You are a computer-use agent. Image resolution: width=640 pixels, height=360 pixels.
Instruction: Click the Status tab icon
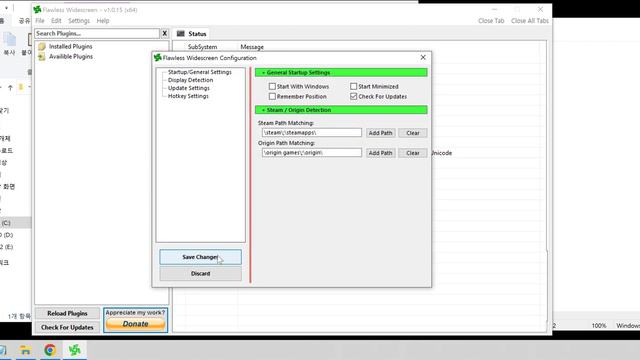[180, 34]
